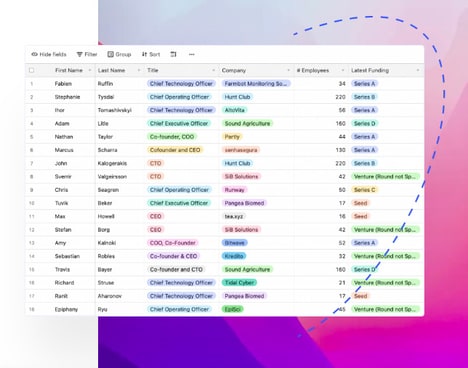This screenshot has width=468, height=368.
Task: Select the Marcus first name cell
Action: point(64,150)
